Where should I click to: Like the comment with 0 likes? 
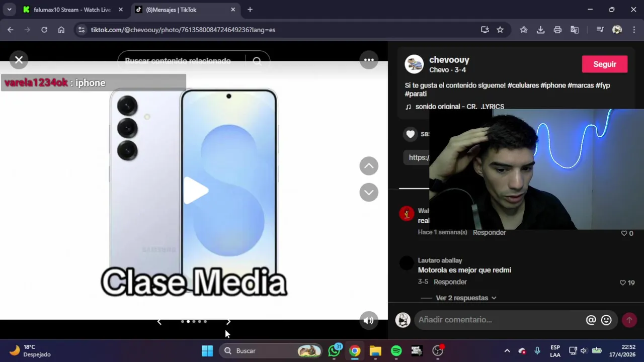624,233
